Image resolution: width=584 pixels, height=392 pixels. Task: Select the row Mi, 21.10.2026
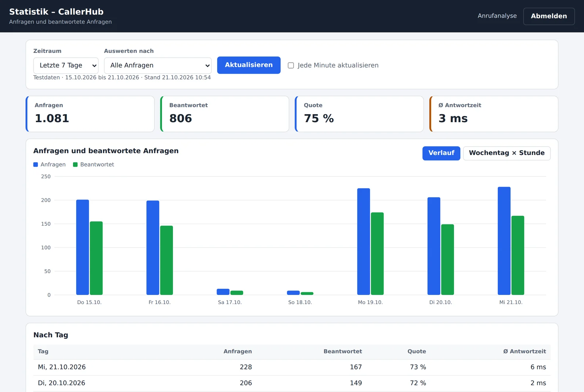[292, 367]
